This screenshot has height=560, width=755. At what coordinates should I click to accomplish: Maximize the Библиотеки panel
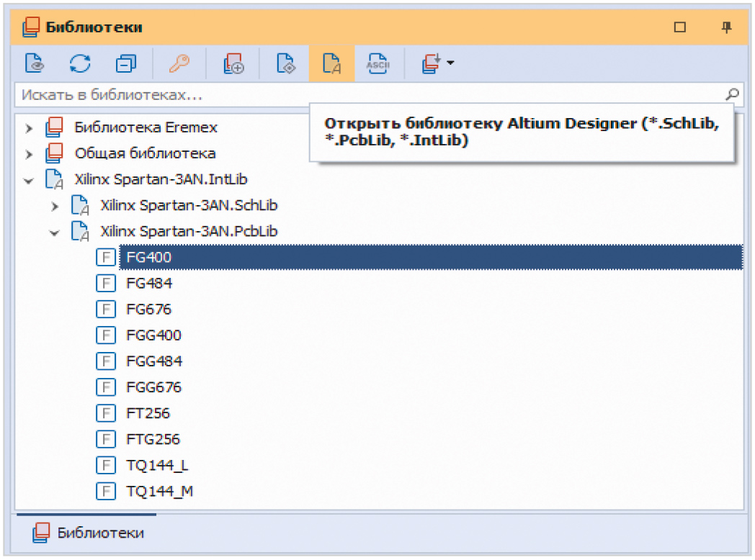pos(680,27)
